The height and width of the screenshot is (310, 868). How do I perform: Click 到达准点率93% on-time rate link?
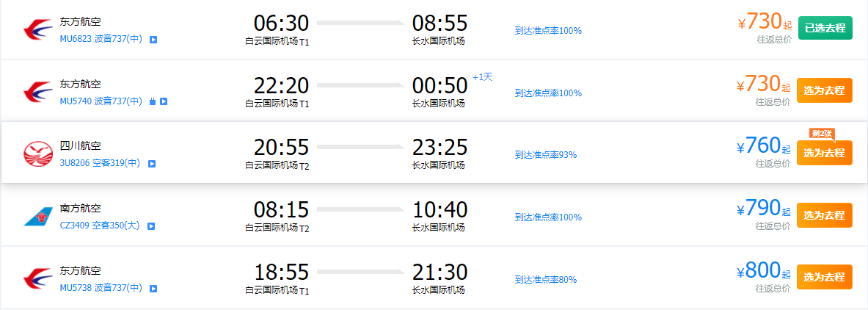pos(546,155)
